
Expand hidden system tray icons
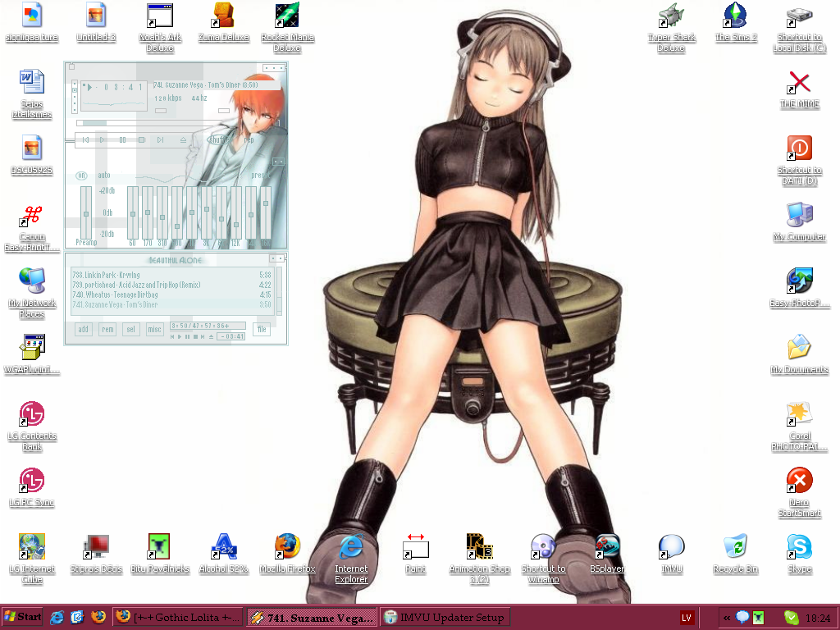pyautogui.click(x=727, y=618)
